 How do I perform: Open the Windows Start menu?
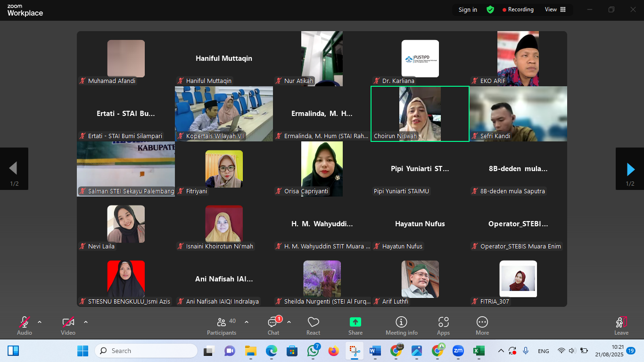83,351
